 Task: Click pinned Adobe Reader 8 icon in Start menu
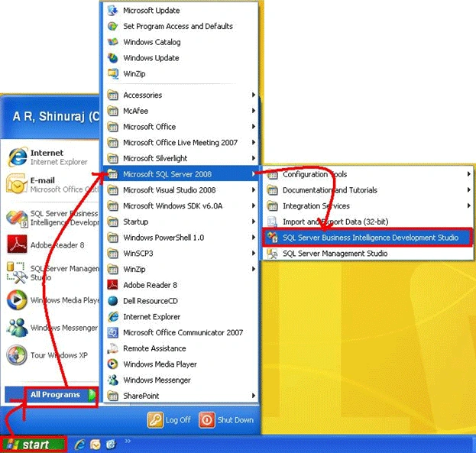pyautogui.click(x=17, y=244)
